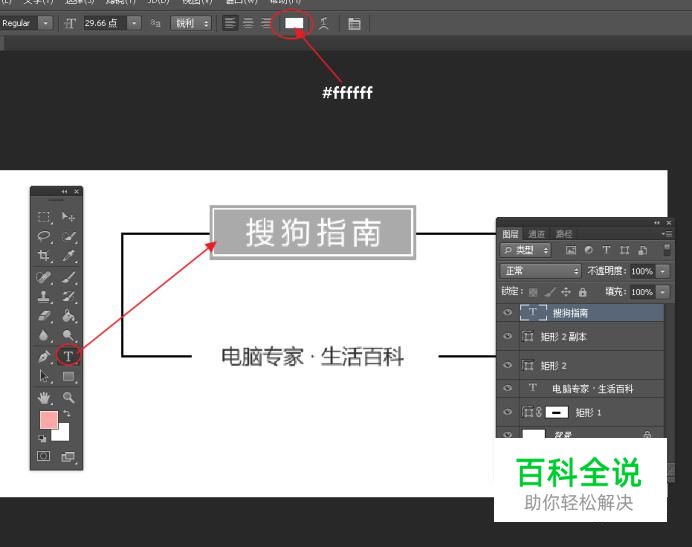The height and width of the screenshot is (547, 692).
Task: Filter layers by type layers
Action: click(606, 250)
